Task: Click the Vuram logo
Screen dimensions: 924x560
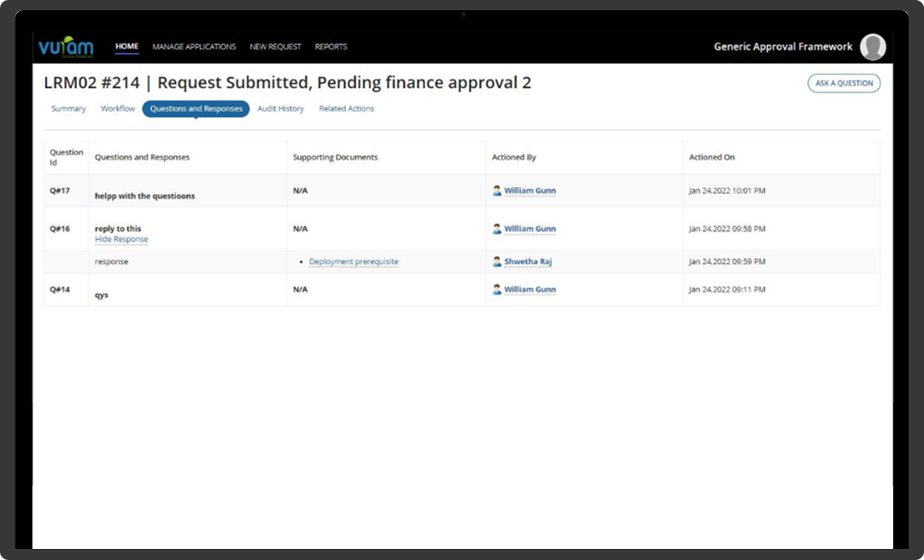Action: pos(66,47)
